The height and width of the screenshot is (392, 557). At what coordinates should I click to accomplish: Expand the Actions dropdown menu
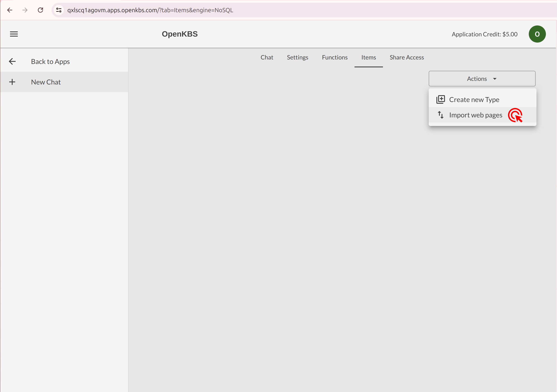click(x=482, y=78)
